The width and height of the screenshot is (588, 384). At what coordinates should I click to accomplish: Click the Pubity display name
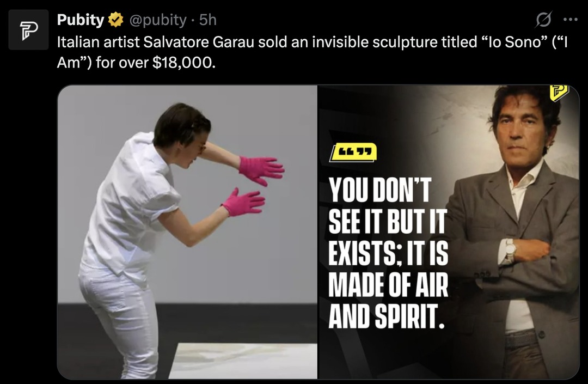point(81,20)
